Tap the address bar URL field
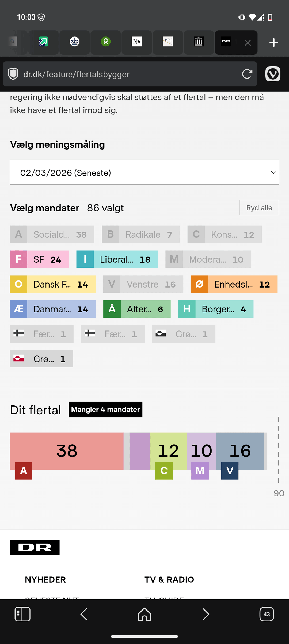289x644 pixels. pos(128,74)
